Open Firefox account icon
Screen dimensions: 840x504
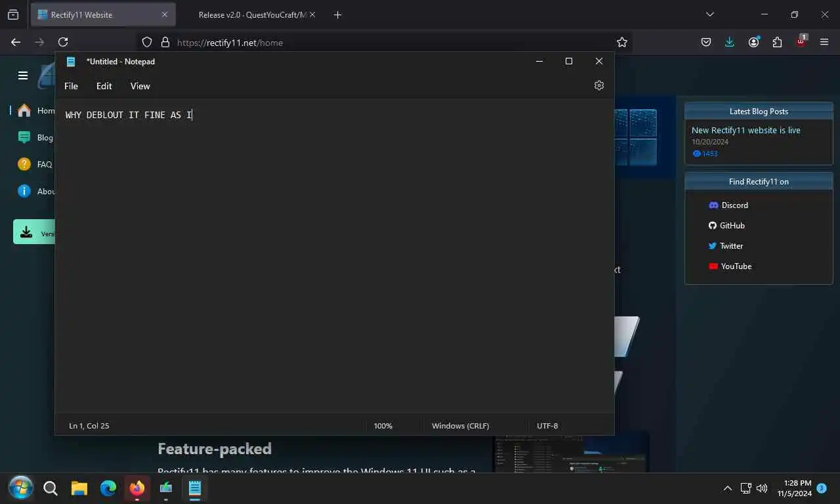tap(753, 42)
